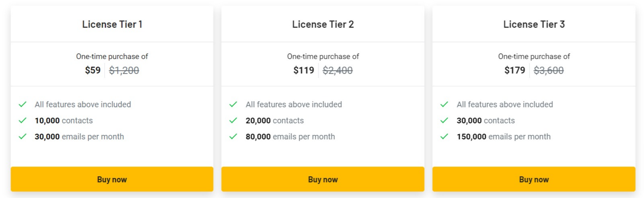Click the checkmark next to 30,000 emails per month
The width and height of the screenshot is (644, 198).
pos(23,136)
